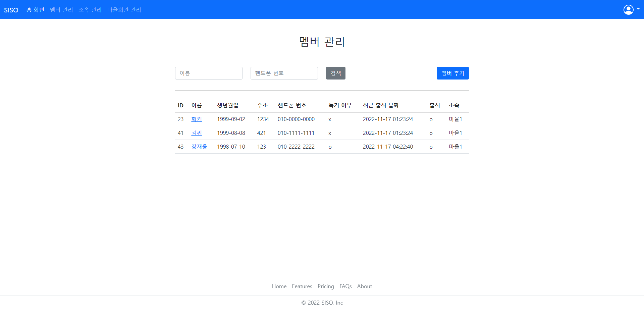Open the FAQs footer link
Screen dimensions: 644x314
click(x=345, y=286)
